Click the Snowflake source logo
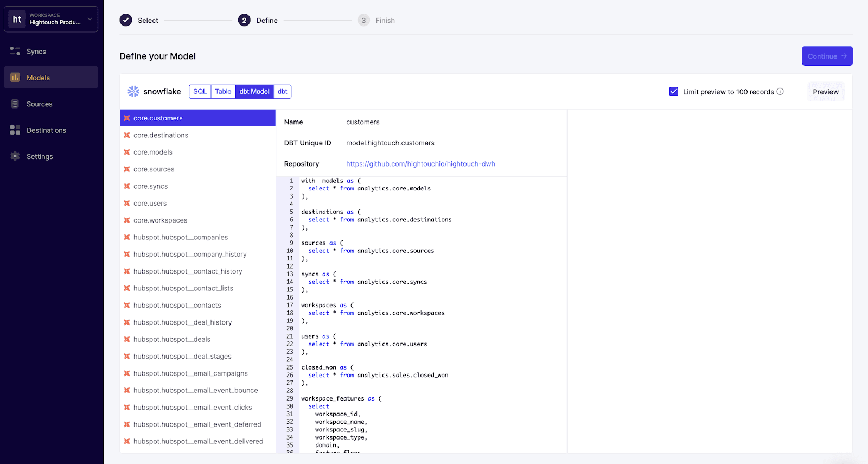 click(x=133, y=92)
